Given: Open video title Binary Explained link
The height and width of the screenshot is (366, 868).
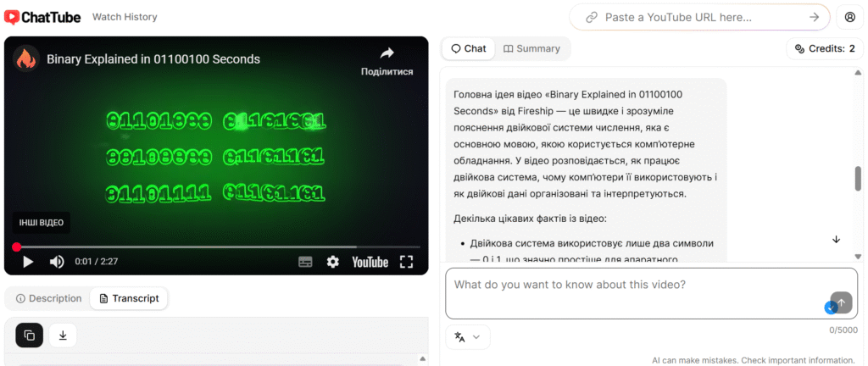Looking at the screenshot, I should [153, 59].
